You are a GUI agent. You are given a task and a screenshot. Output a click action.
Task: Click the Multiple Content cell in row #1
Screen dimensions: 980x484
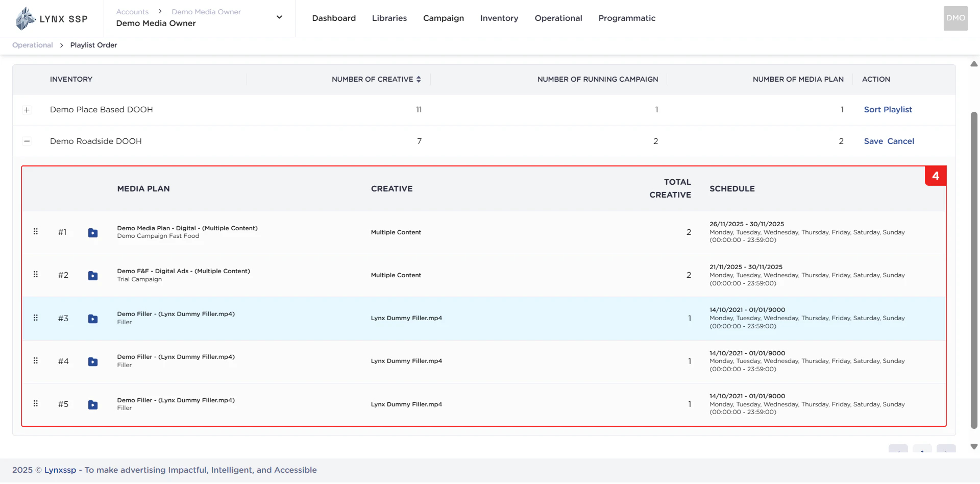click(x=396, y=232)
